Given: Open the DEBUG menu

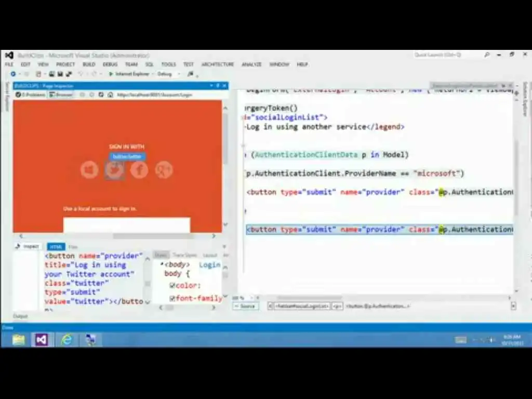Looking at the screenshot, I should 110,64.
